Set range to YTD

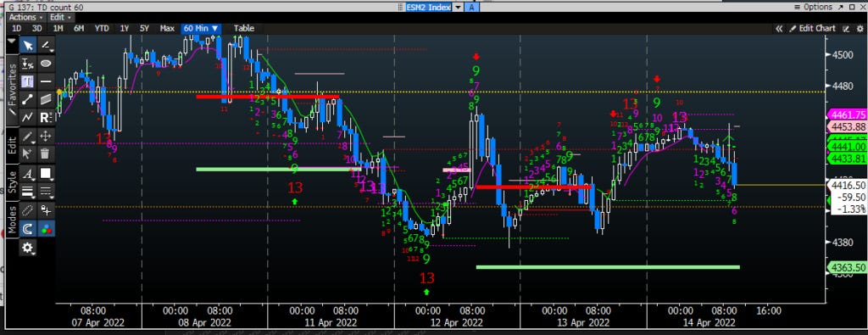coord(102,28)
